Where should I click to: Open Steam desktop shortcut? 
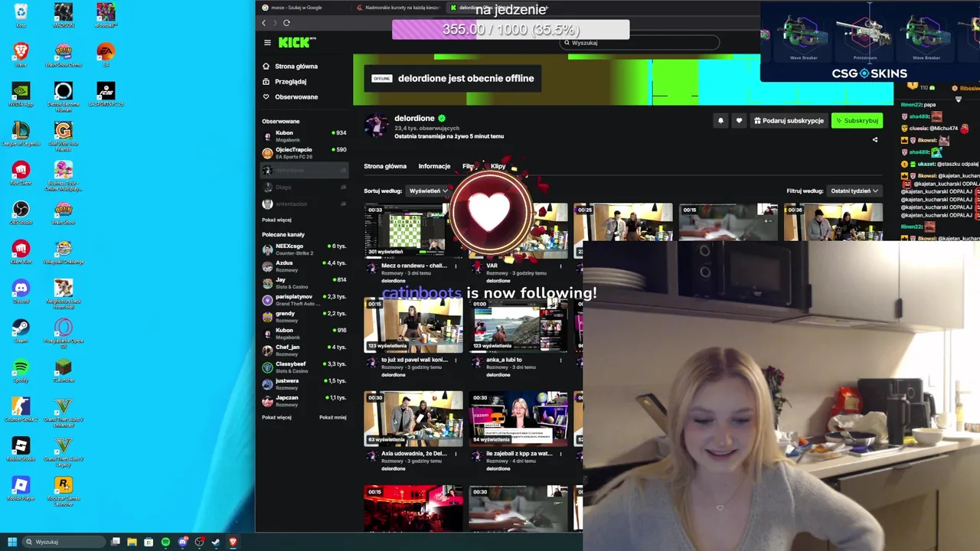pyautogui.click(x=21, y=331)
